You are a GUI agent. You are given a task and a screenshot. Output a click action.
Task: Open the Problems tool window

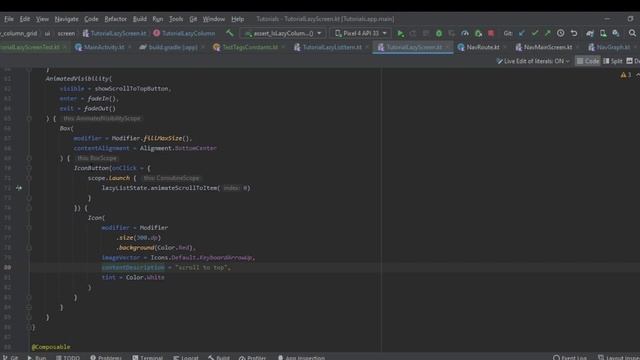[106, 357]
